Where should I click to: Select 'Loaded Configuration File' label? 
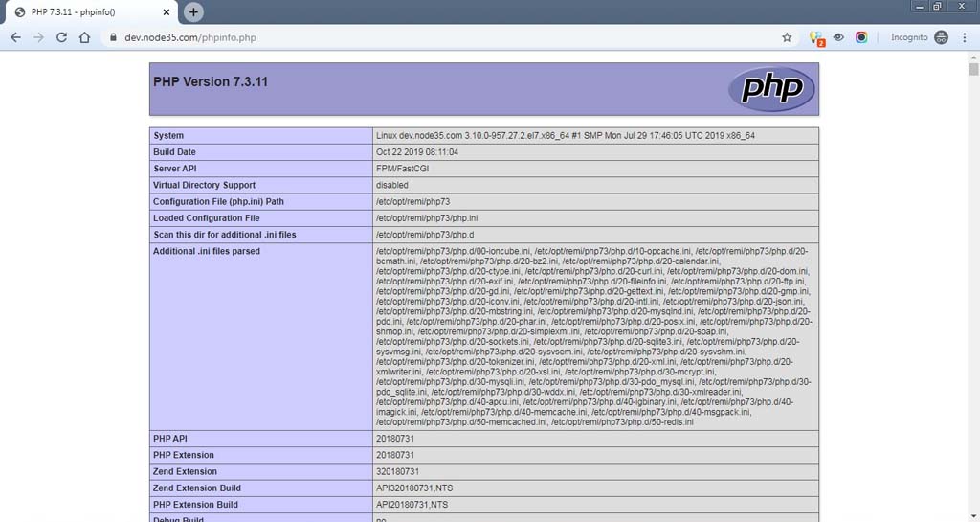[x=207, y=218]
